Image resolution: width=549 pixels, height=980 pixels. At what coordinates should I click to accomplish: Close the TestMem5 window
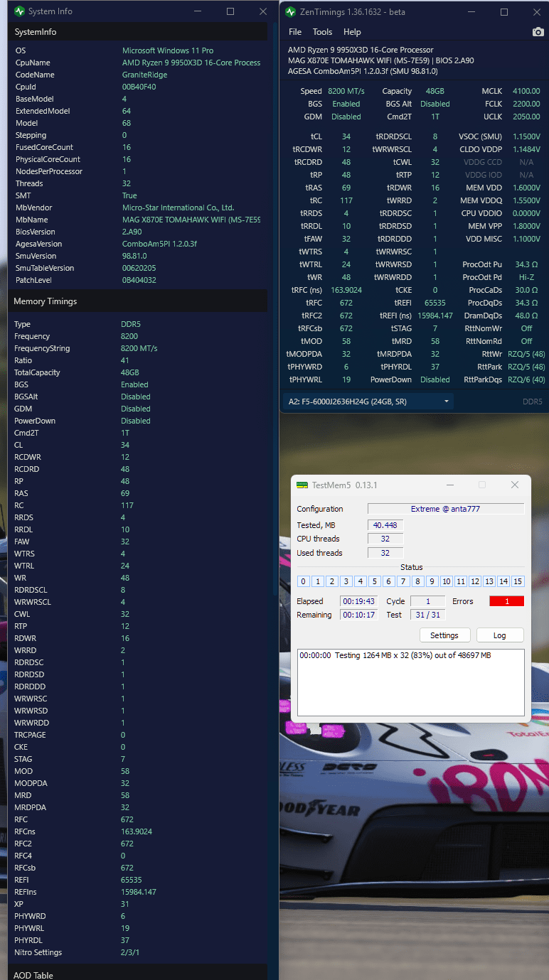pyautogui.click(x=515, y=485)
